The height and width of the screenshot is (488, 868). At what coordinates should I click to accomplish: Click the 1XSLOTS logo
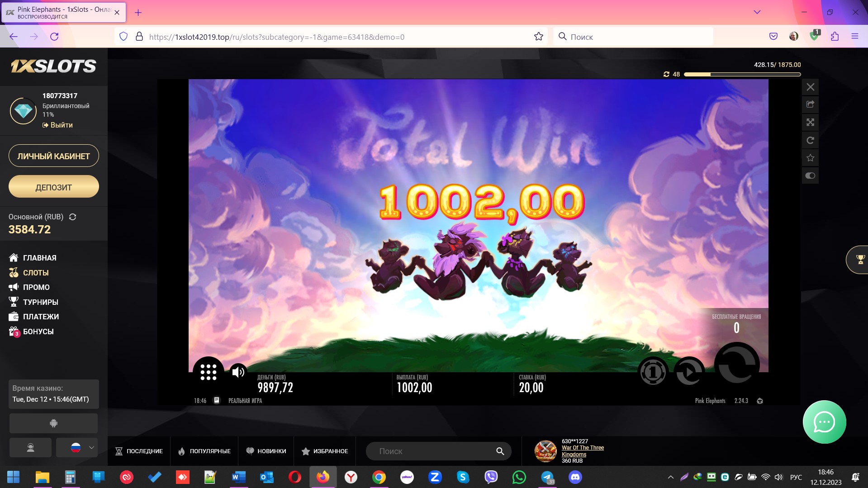click(x=53, y=66)
